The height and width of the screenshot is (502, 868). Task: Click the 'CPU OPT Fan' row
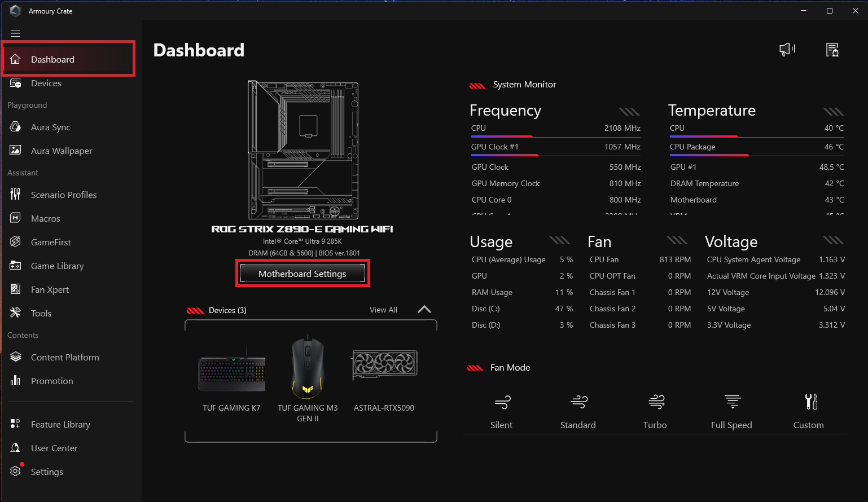pos(640,276)
